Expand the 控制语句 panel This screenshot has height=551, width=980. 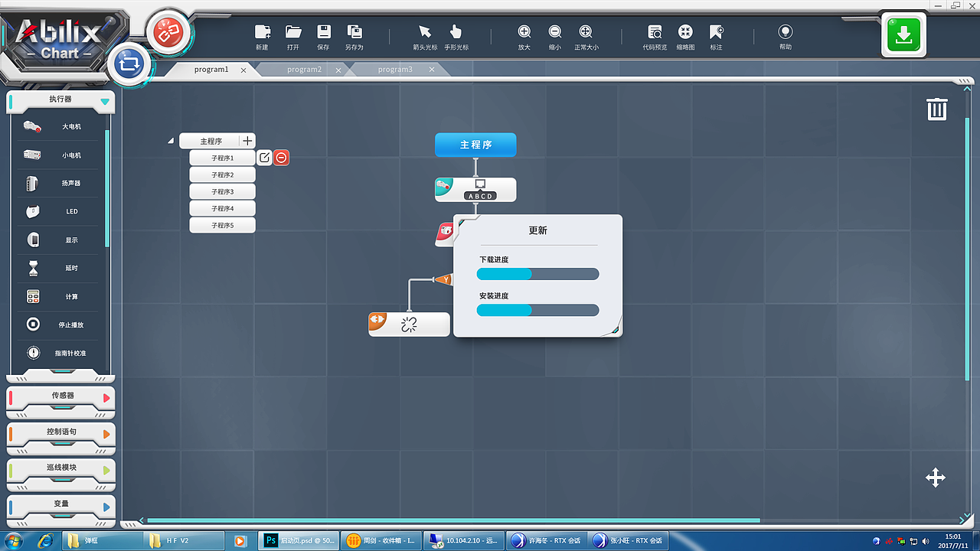click(x=106, y=434)
